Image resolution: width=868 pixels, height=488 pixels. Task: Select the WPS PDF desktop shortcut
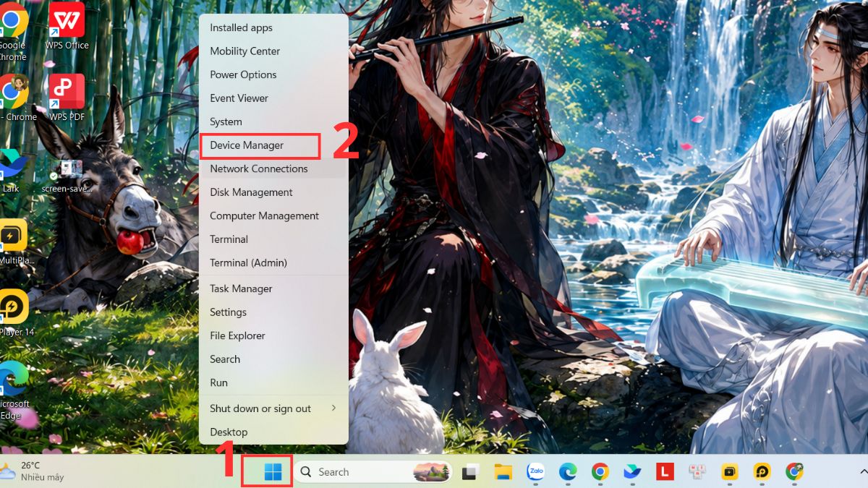point(67,98)
